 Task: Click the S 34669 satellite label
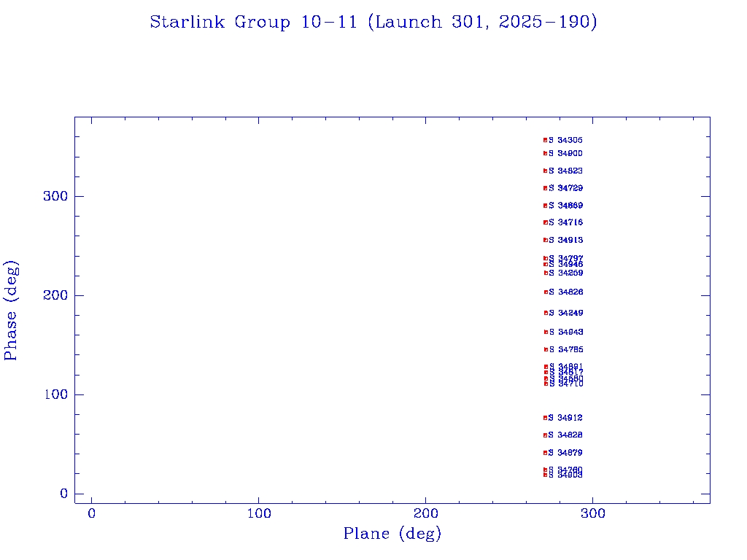click(566, 206)
